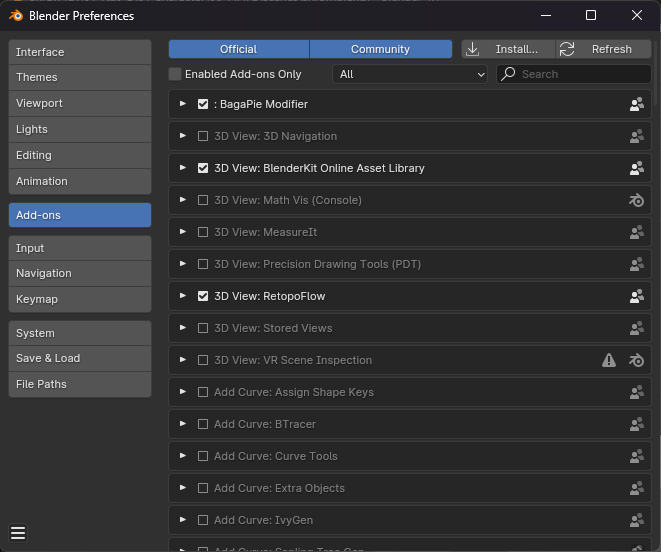Screen dimensions: 661x552
Task: Open the All category dropdown
Action: point(410,74)
